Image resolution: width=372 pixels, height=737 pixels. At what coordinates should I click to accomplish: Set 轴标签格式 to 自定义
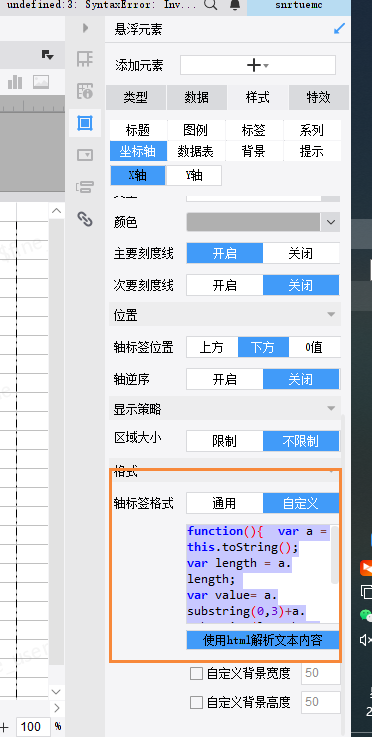click(x=301, y=503)
